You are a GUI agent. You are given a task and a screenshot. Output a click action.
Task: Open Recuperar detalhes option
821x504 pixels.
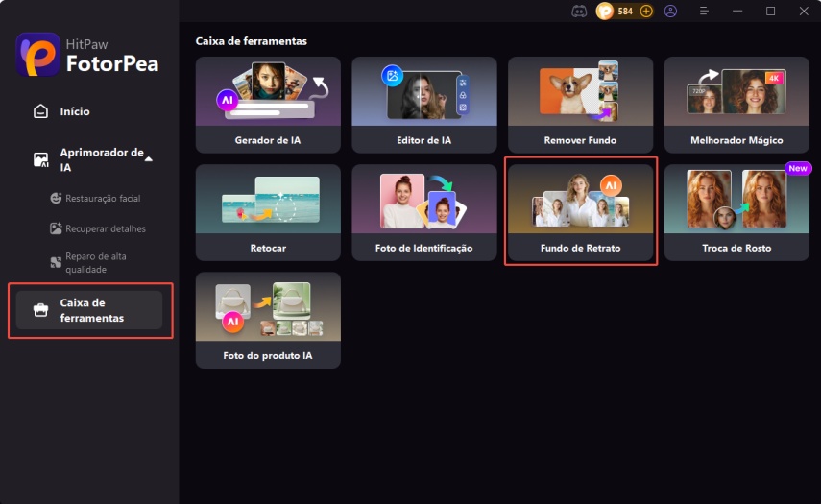[x=106, y=228]
